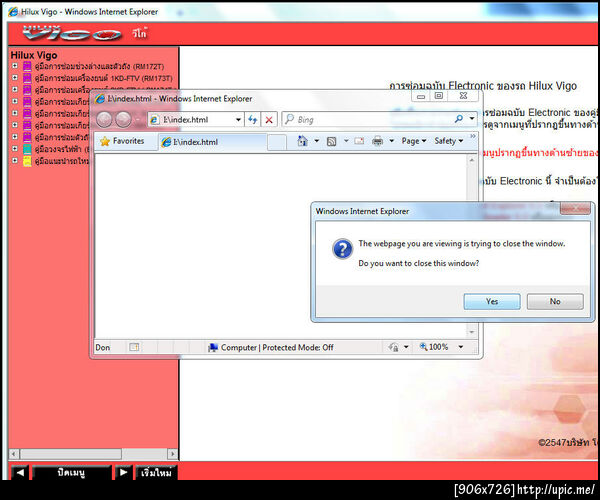Click right arrow of sidebar horizontal scrollbar
Screen dimensions: 600x500
point(173,454)
